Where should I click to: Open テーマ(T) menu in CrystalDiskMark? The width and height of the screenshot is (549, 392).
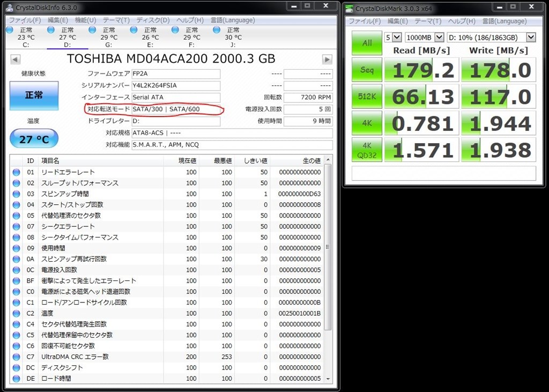(x=428, y=21)
